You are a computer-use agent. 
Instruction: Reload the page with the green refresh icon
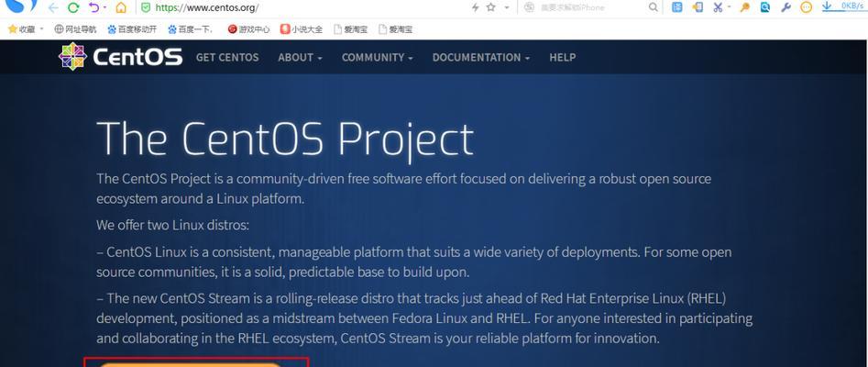(x=73, y=7)
